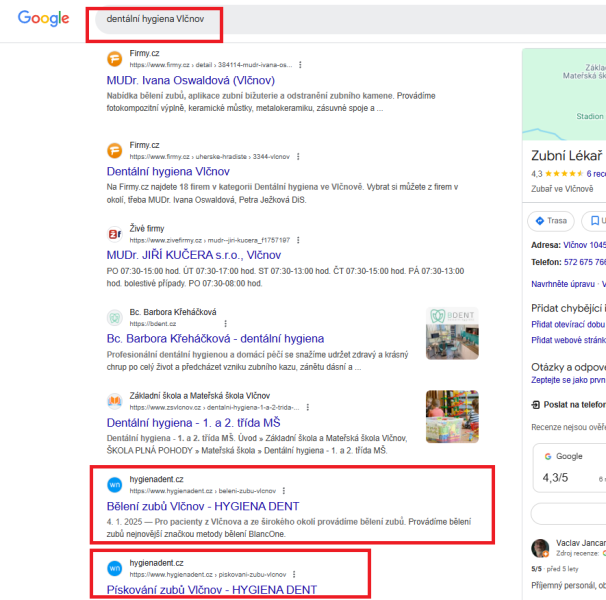Open 'Dentální hygiena - 1. a 2. třída MŠ' result

point(193,423)
